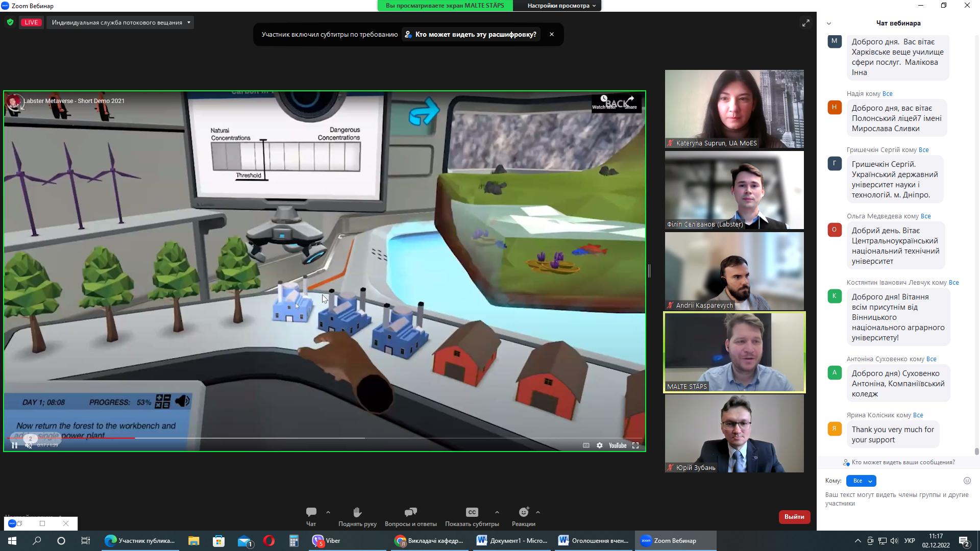Open YouTube video settings gear
The width and height of the screenshot is (980, 551).
tap(600, 445)
